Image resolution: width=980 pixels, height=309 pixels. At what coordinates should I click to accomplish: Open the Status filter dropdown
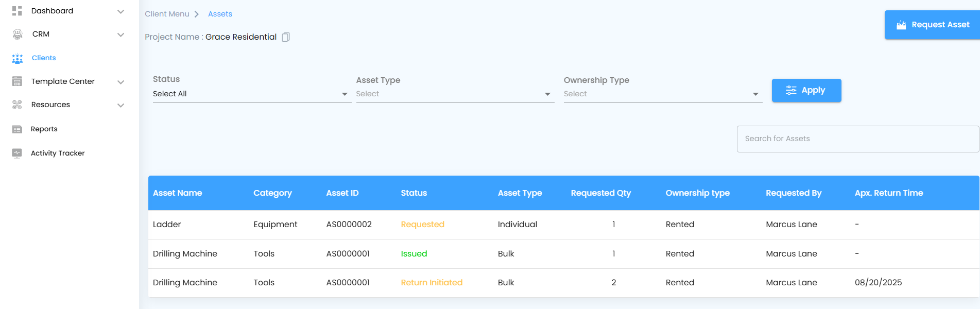click(251, 94)
